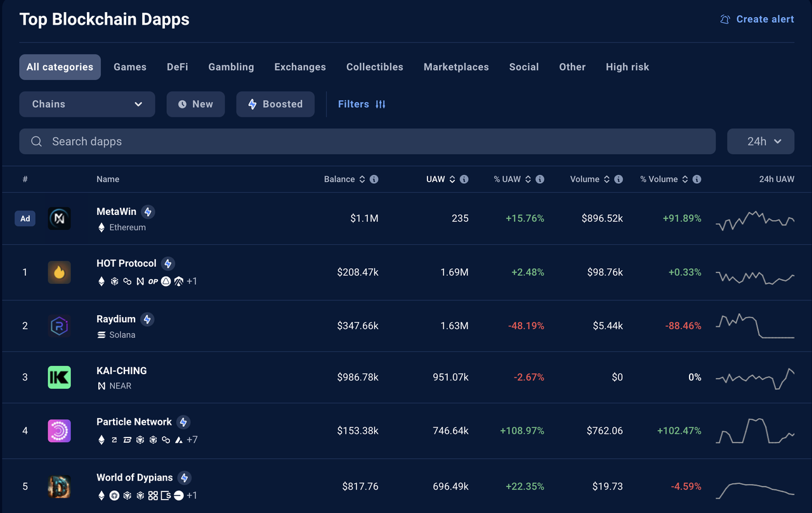This screenshot has height=513, width=812.
Task: Click the MetaWin dapp logo
Action: [60, 218]
